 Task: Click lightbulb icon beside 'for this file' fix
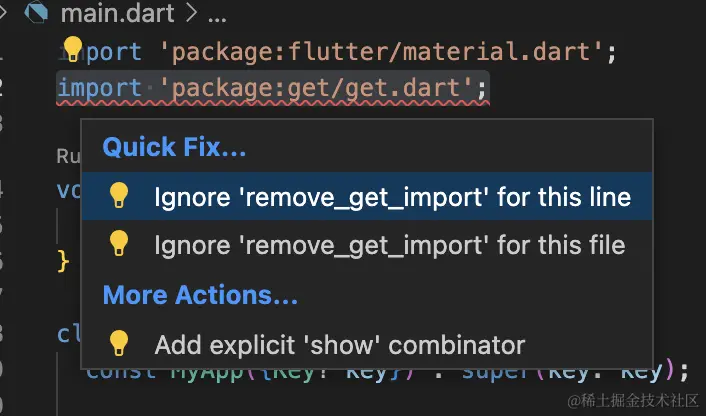click(x=119, y=244)
